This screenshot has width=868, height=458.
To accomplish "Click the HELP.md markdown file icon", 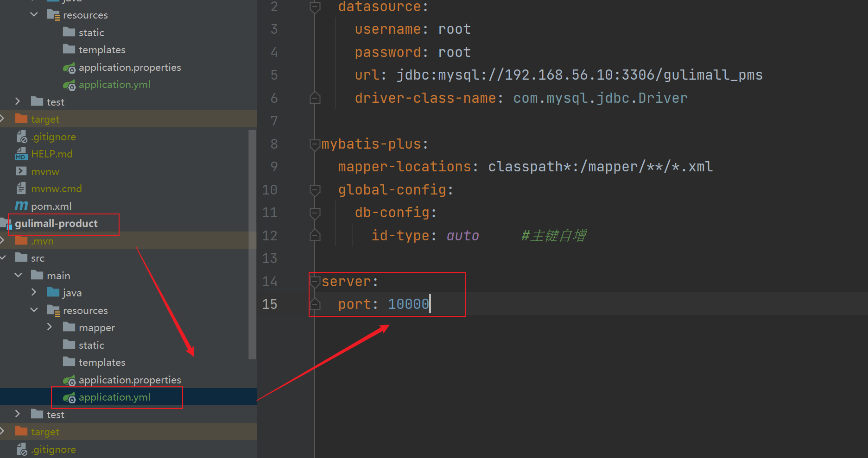I will [x=21, y=154].
